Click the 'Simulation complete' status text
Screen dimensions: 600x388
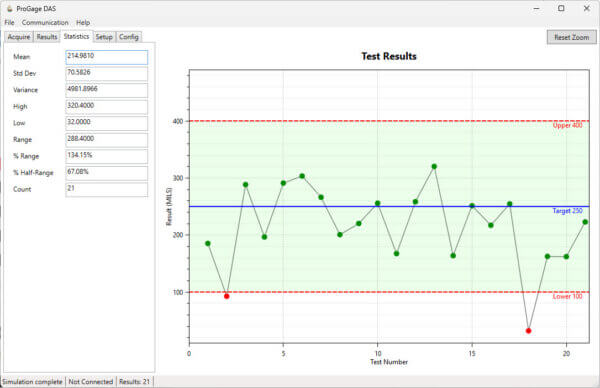coord(32,382)
